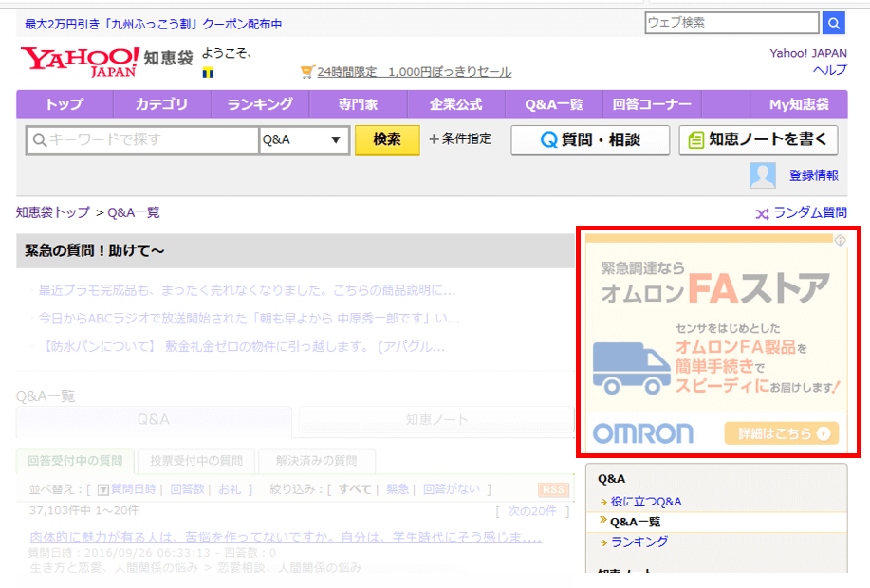Click the ad info icon on the OMRON banner
Viewport: 870px width, 588px height.
pos(840,240)
